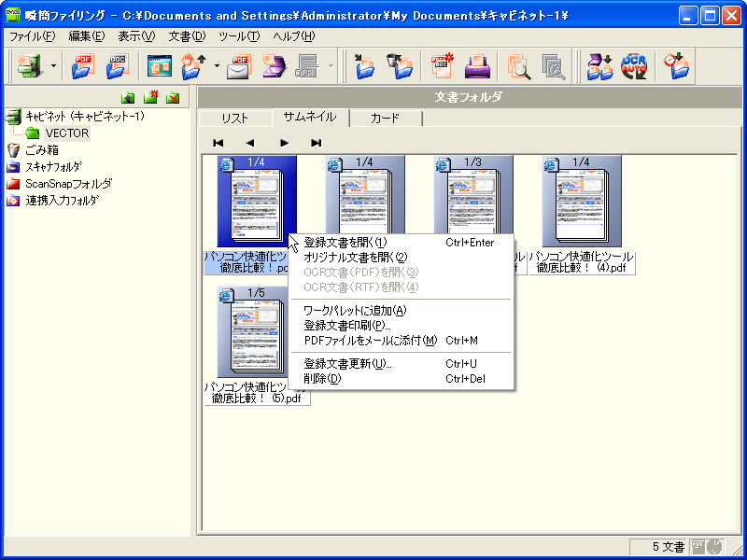747x560 pixels.
Task: Click the DOC folder toolbar icon
Action: click(x=116, y=66)
